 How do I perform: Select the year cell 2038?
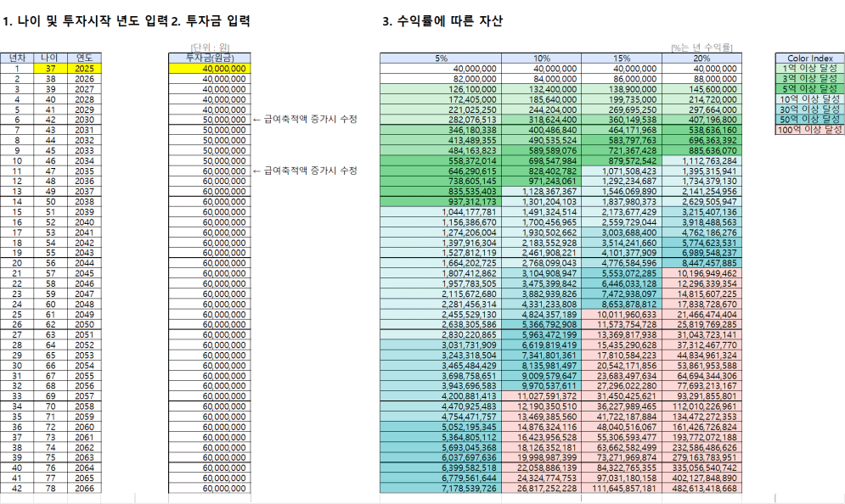(x=84, y=201)
